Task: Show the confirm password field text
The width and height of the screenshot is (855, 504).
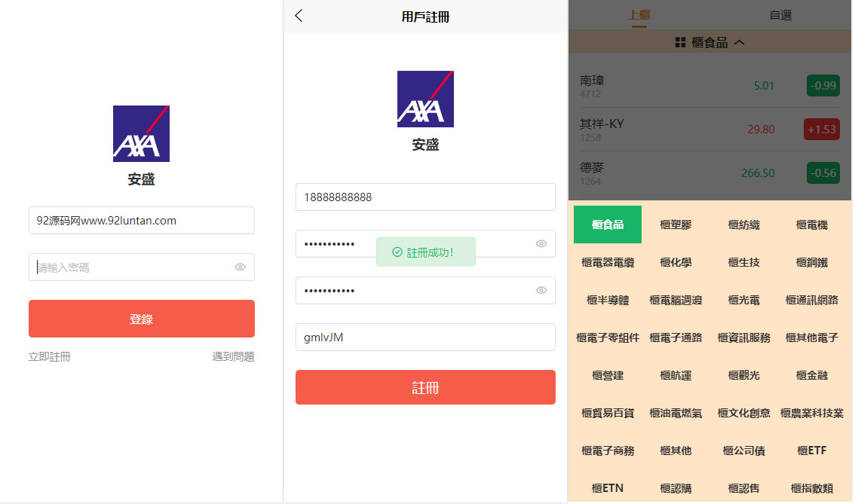Action: click(541, 290)
